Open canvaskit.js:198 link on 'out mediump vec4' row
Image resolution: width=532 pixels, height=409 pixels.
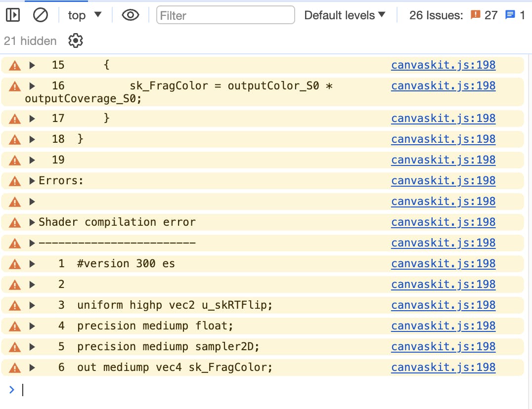[x=443, y=367]
